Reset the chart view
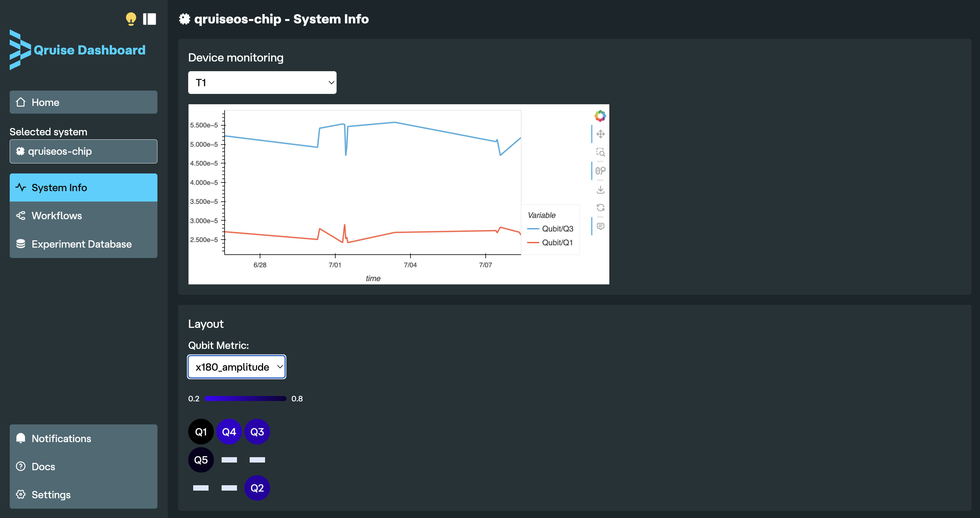 pos(600,208)
